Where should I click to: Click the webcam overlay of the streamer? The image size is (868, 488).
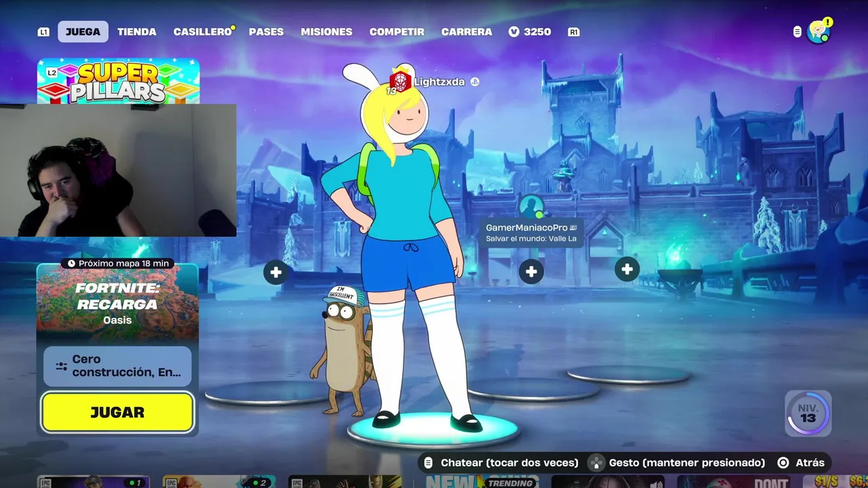click(118, 170)
